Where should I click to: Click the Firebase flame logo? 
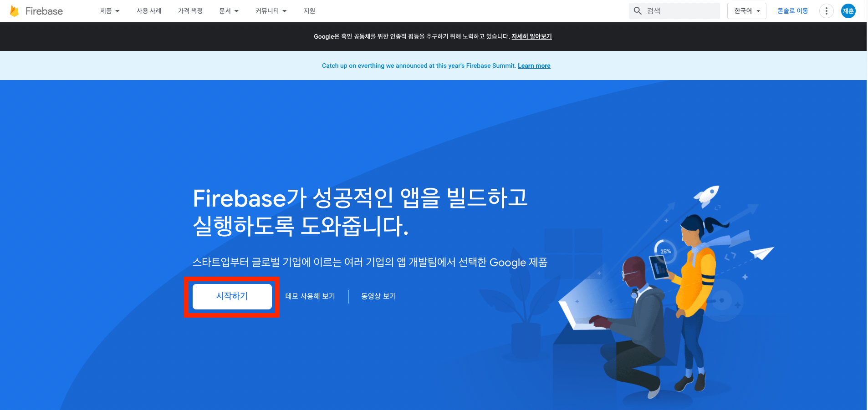[x=14, y=11]
